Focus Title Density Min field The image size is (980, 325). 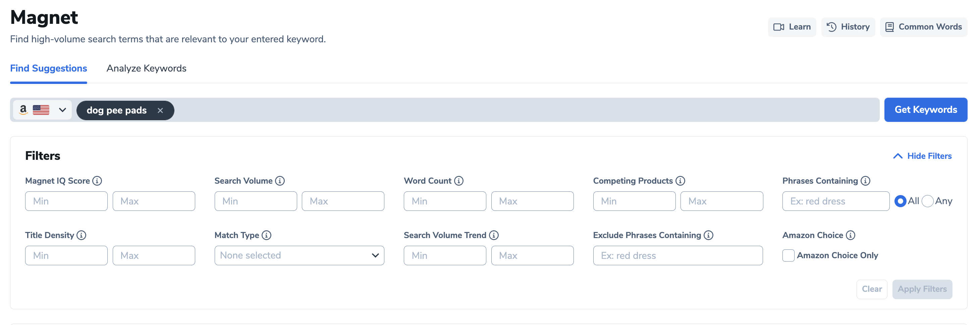pos(66,256)
